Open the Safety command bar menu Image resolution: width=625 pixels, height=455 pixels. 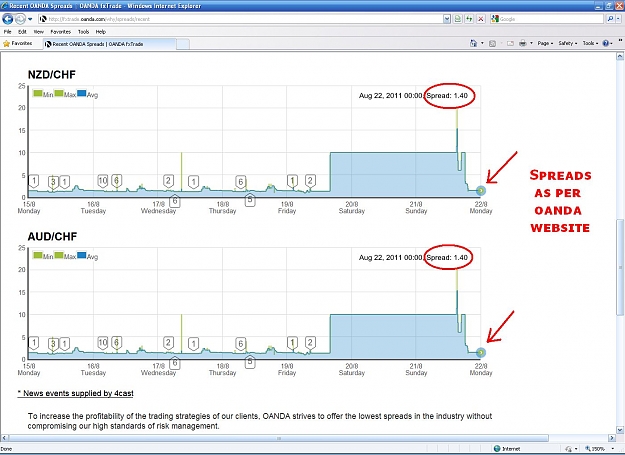coord(568,43)
